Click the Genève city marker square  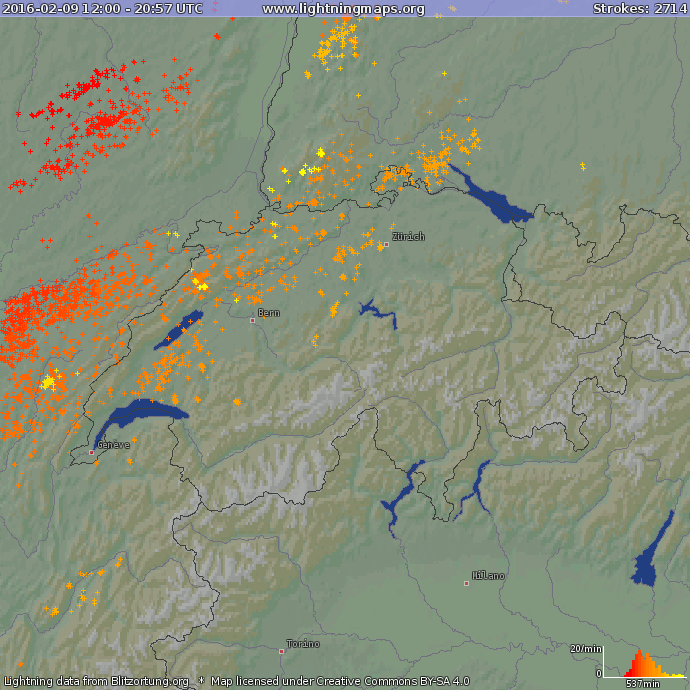(92, 452)
